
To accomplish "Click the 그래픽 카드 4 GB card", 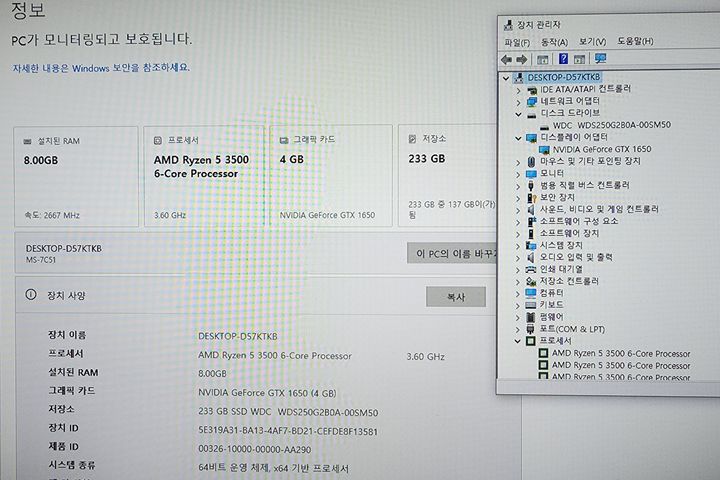I will click(331, 175).
